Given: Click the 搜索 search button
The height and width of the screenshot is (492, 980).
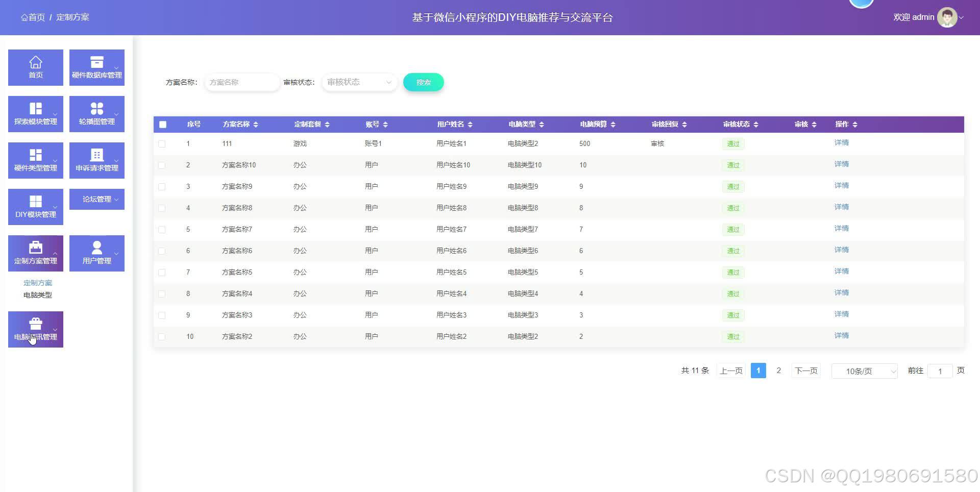Looking at the screenshot, I should [x=423, y=82].
